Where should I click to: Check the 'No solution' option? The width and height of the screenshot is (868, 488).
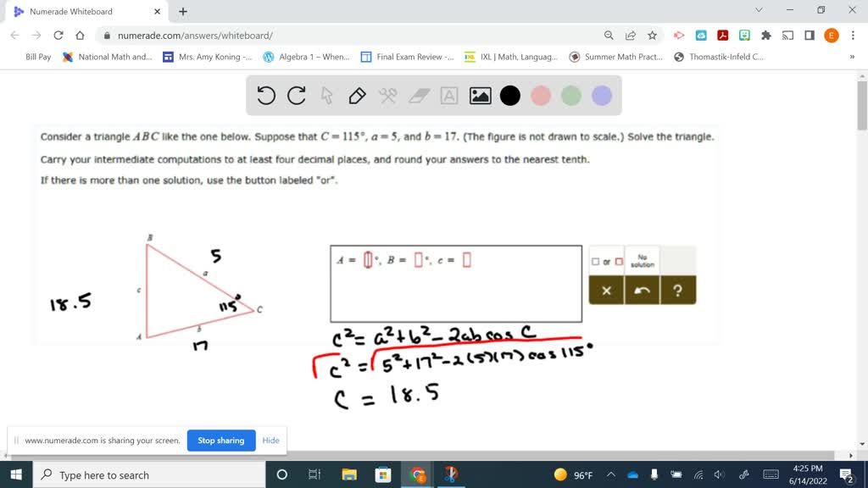pos(643,259)
